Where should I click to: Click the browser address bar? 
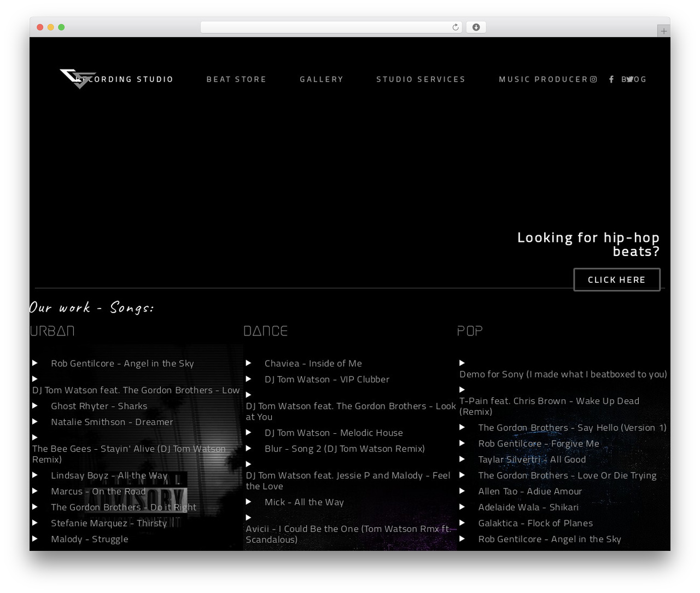[x=331, y=27]
